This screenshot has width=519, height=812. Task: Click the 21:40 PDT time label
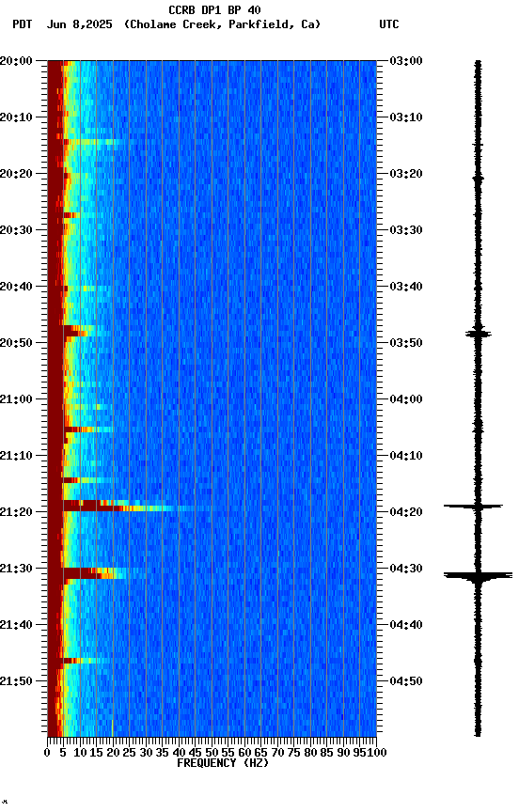16,625
